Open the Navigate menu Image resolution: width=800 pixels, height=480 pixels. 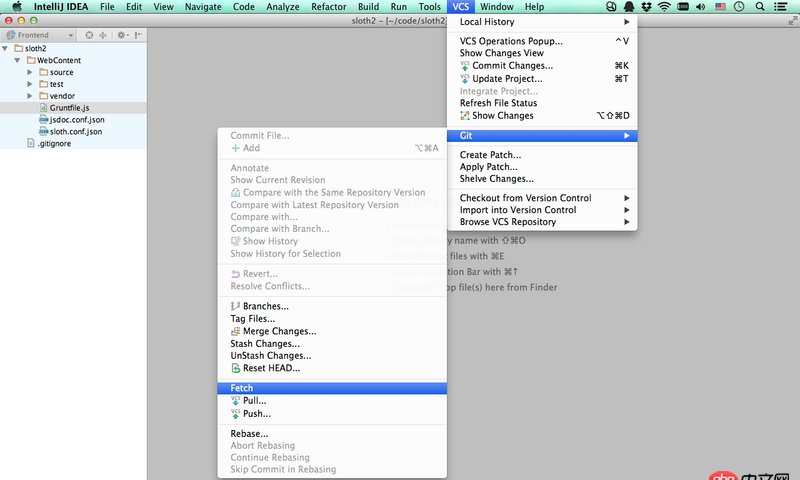tap(203, 7)
